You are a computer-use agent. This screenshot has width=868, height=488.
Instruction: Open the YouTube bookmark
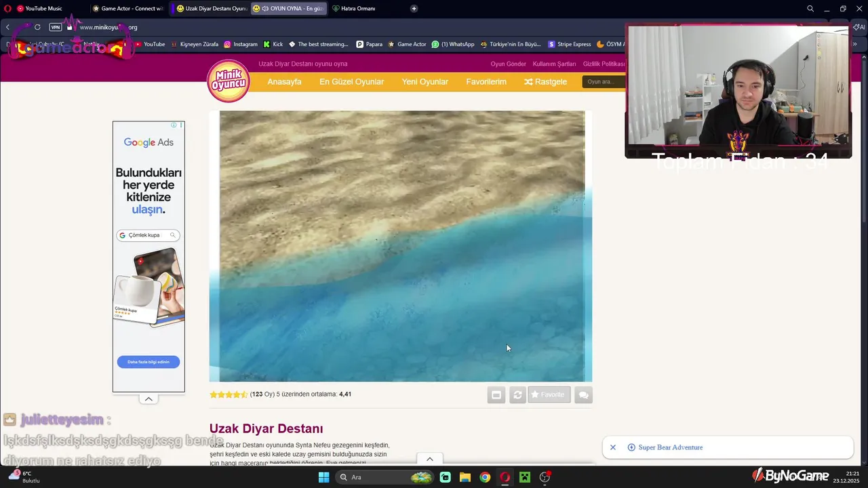click(x=150, y=44)
